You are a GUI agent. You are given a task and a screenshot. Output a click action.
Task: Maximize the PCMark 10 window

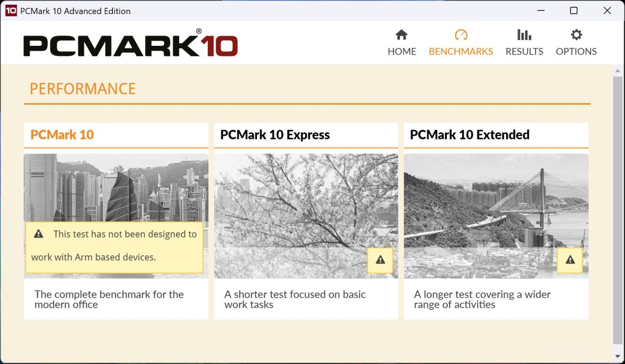(x=573, y=10)
